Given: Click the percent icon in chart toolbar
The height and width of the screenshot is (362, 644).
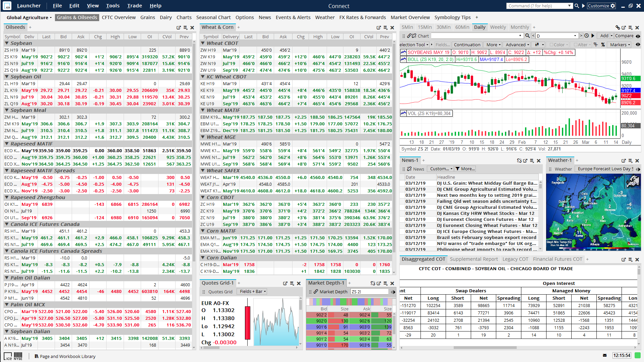Looking at the screenshot, I should pyautogui.click(x=603, y=45).
